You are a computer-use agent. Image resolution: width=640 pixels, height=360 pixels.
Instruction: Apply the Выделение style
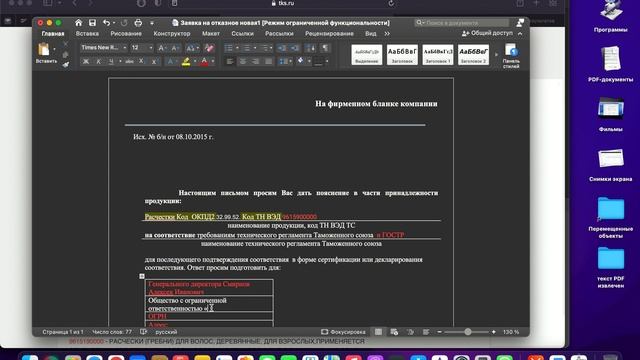coord(367,55)
